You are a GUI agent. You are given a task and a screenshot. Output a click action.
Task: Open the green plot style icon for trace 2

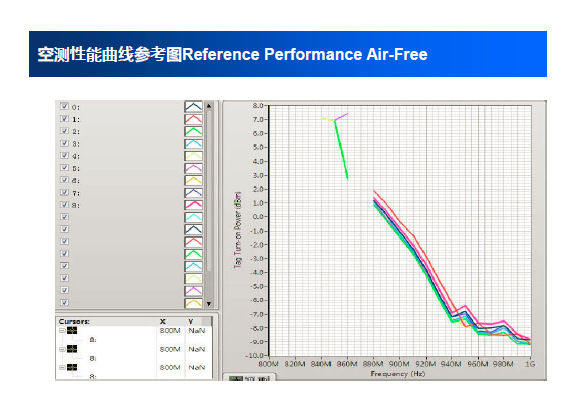[193, 131]
